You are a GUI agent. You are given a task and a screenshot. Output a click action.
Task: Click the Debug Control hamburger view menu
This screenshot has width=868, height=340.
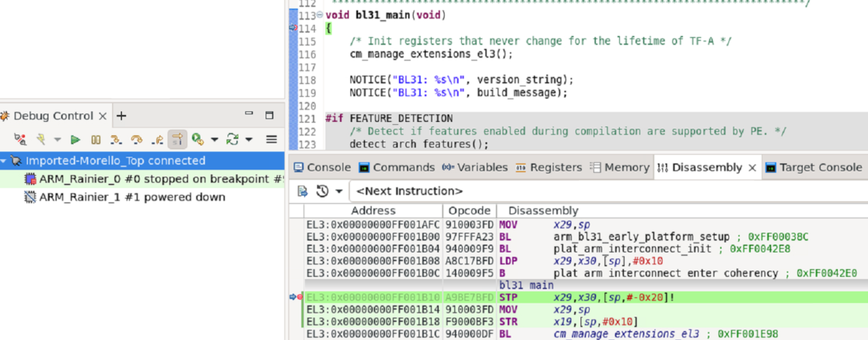click(x=271, y=140)
